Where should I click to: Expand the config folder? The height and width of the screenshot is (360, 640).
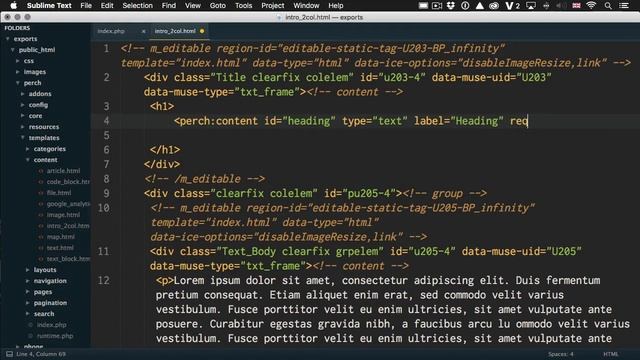point(22,105)
